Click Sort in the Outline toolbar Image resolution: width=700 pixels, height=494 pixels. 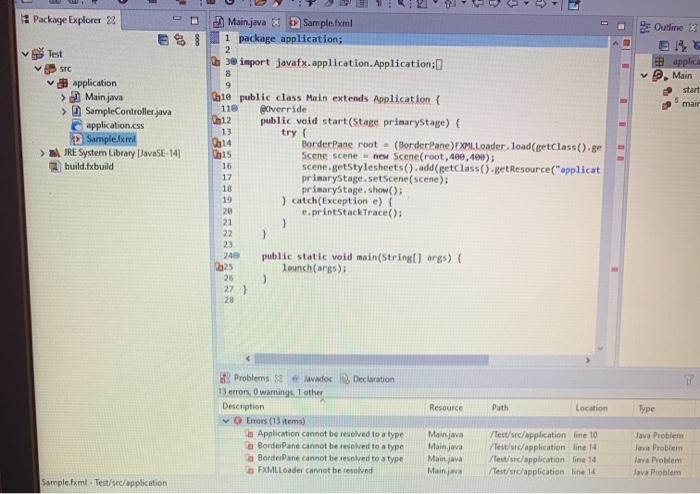pyautogui.click(x=680, y=46)
